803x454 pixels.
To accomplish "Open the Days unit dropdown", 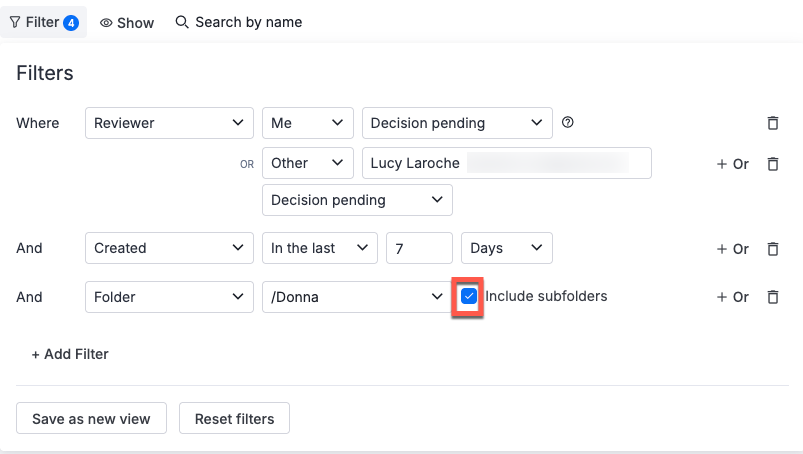I will pyautogui.click(x=506, y=248).
